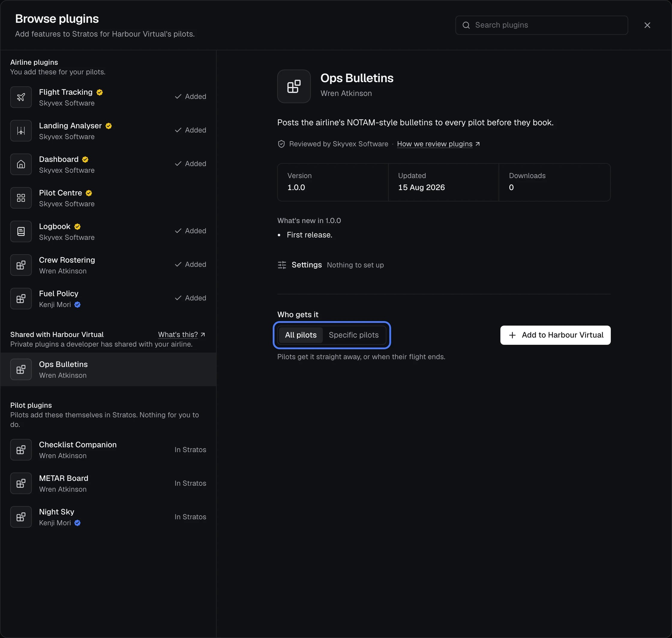672x638 pixels.
Task: Click the Landing Analyser runway icon
Action: pos(21,131)
